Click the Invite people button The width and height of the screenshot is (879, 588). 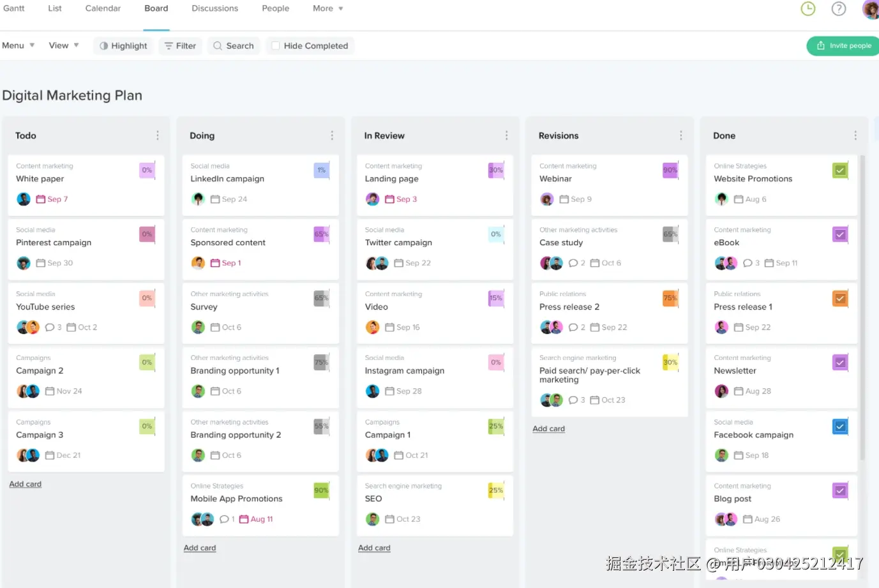tap(843, 46)
